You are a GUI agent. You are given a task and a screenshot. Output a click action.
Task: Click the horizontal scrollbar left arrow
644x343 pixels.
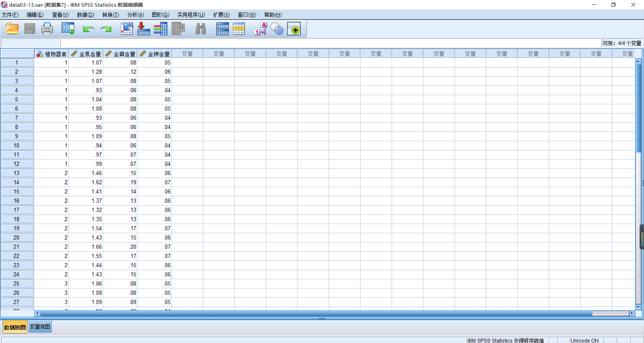(37, 313)
